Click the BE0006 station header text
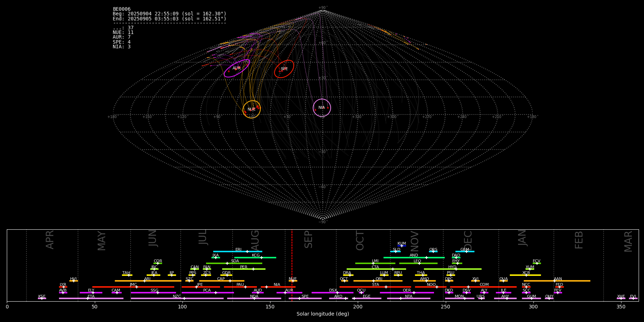Screen dimensions: 644x322 tap(122, 9)
